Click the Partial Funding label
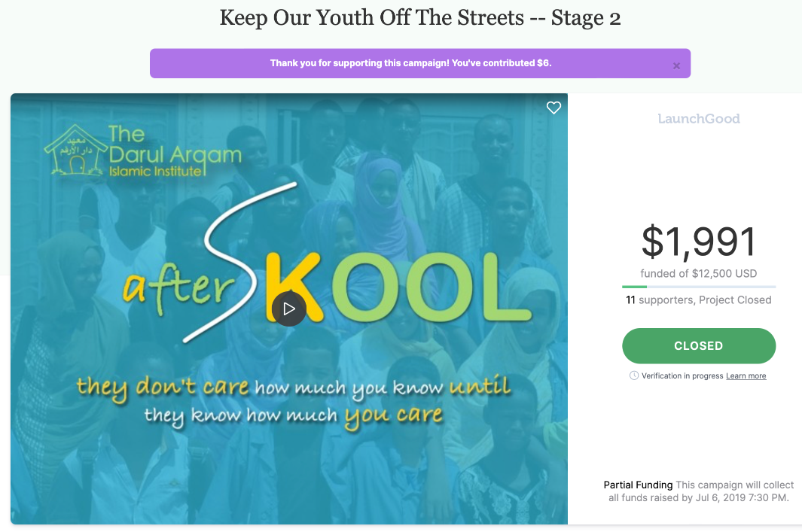This screenshot has width=802, height=532. click(x=638, y=485)
